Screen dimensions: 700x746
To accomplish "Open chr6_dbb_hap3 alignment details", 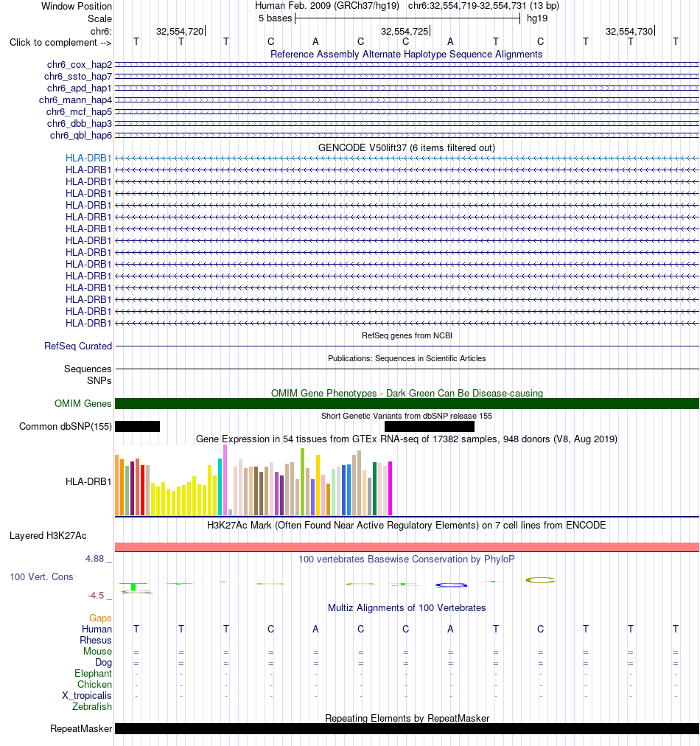I will tap(80, 124).
